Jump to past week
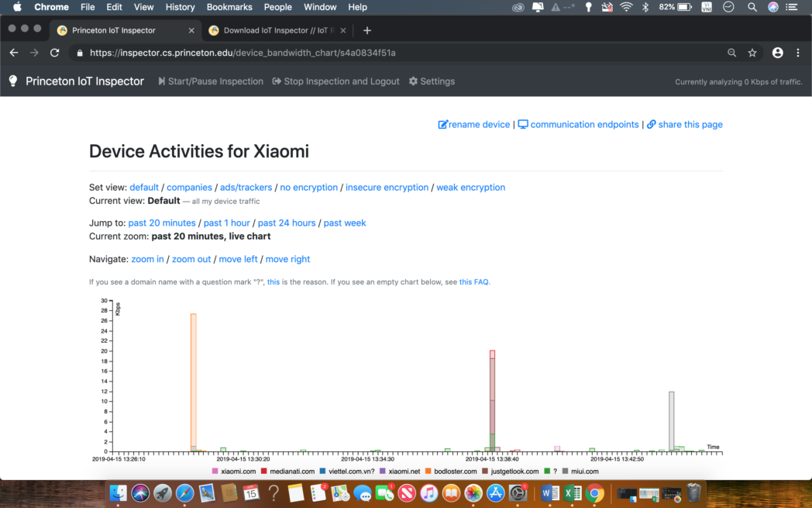 tap(345, 223)
